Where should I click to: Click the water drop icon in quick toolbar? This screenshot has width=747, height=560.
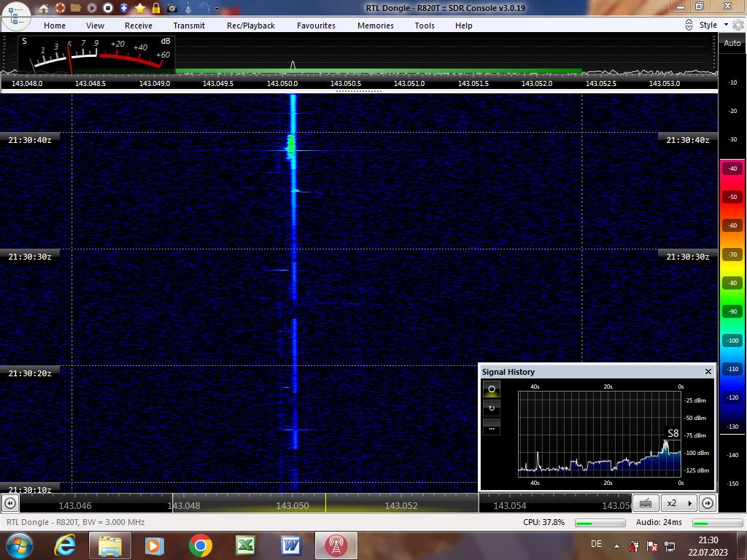pos(188,8)
